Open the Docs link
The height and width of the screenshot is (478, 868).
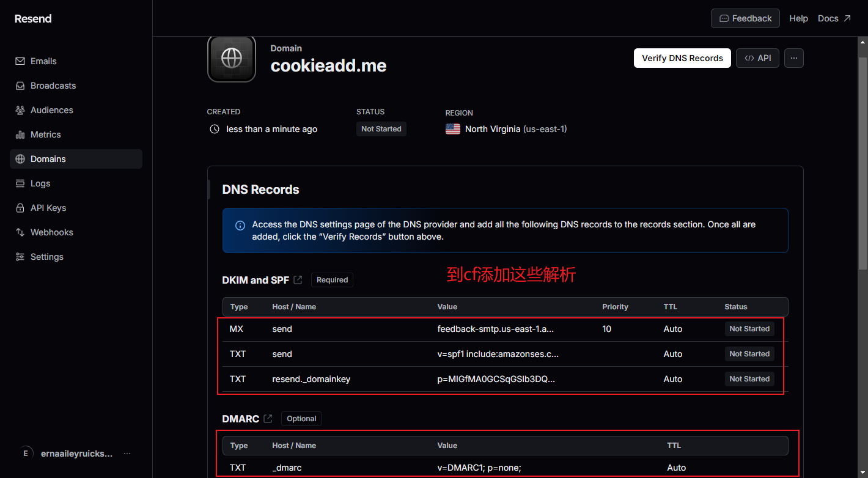pyautogui.click(x=834, y=18)
